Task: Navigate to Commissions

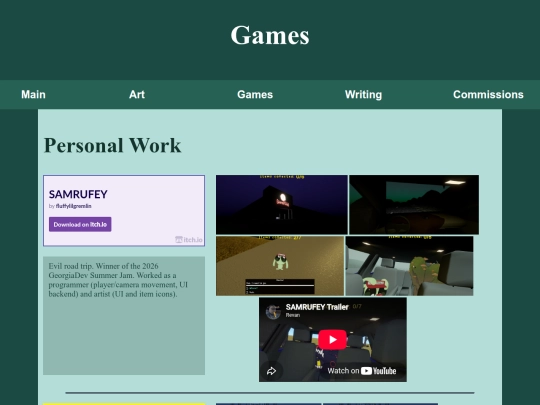Action: 488,94
